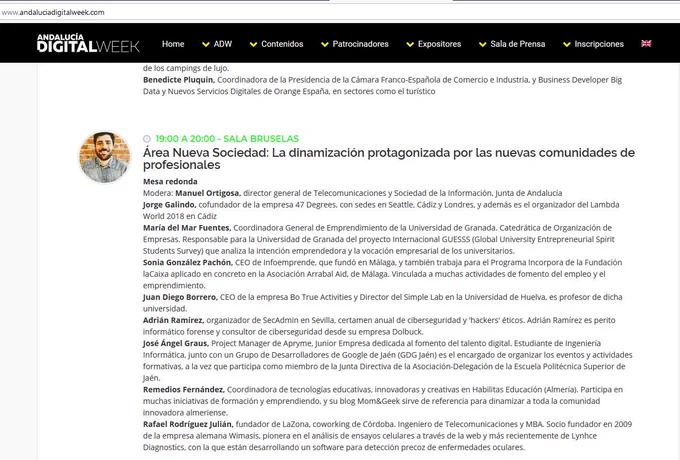This screenshot has height=460, width=680.
Task: Open the Patrocinadores menu
Action: (x=360, y=44)
